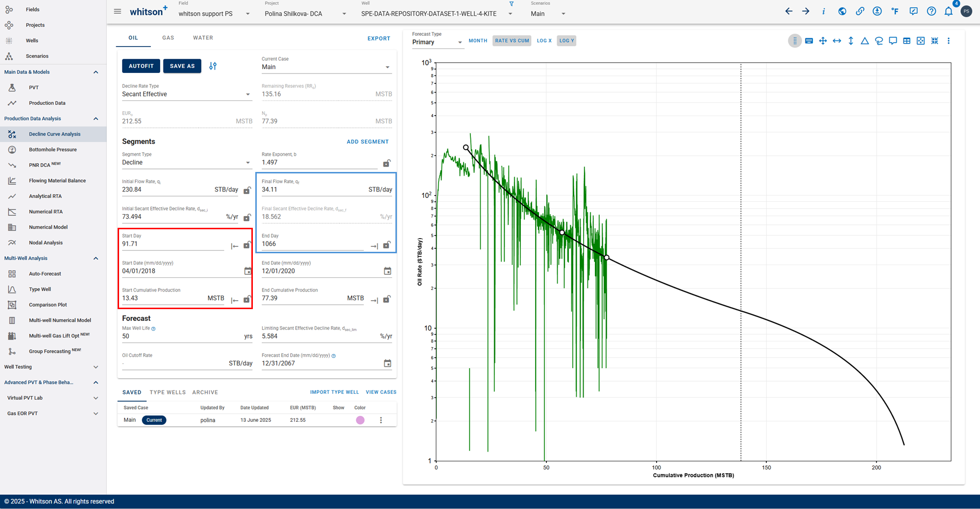Collapse Production Data Analysis section
This screenshot has width=980, height=509.
(x=96, y=119)
